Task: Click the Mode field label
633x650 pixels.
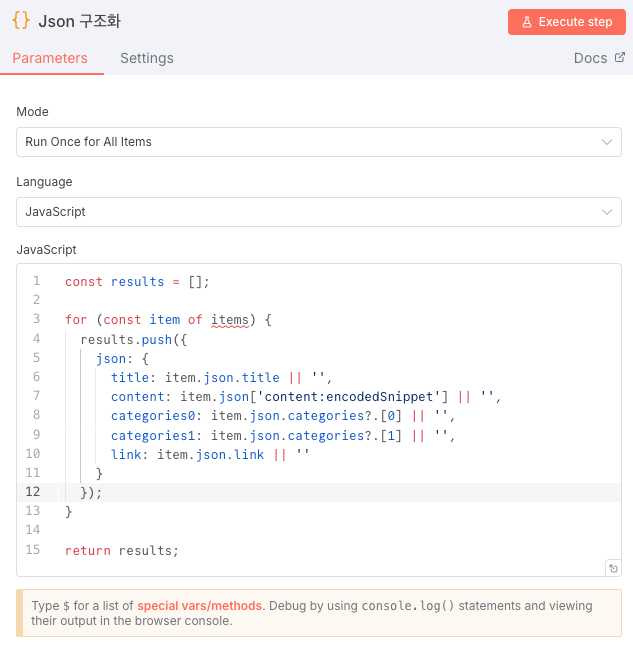Action: coord(32,112)
